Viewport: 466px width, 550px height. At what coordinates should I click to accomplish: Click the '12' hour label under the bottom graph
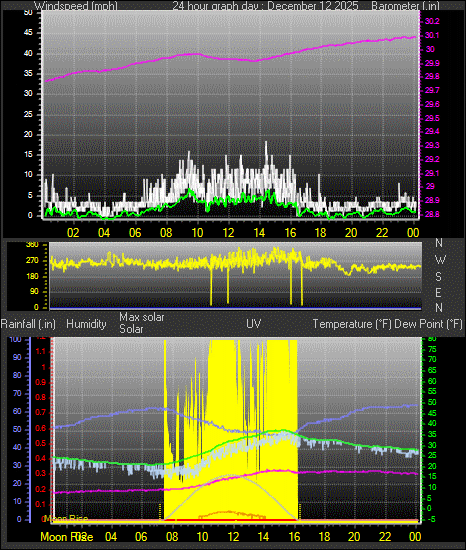(x=233, y=537)
